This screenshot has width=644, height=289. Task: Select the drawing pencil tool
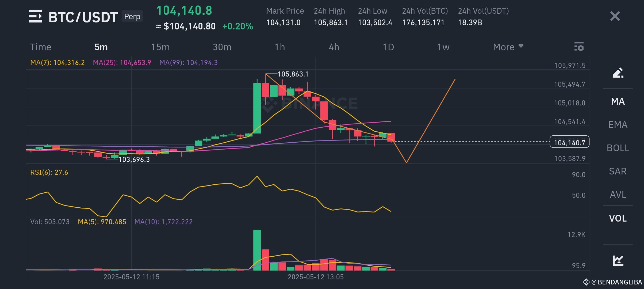click(x=618, y=73)
